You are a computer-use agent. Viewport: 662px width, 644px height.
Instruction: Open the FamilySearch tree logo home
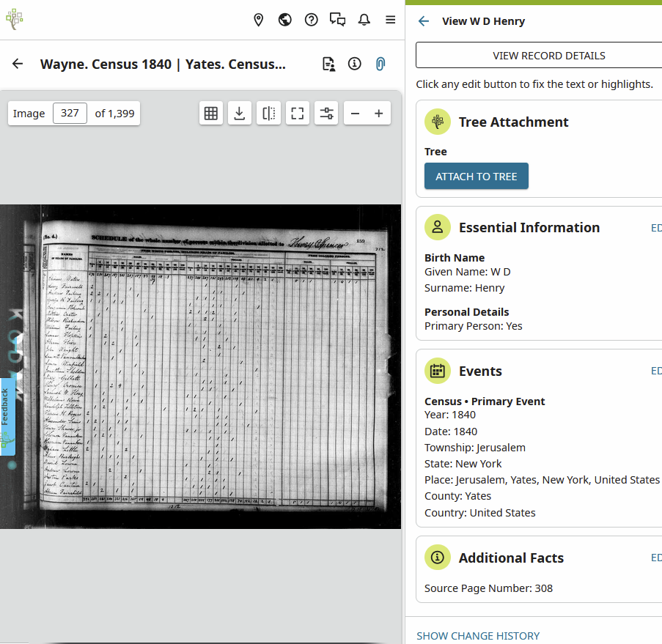click(15, 19)
